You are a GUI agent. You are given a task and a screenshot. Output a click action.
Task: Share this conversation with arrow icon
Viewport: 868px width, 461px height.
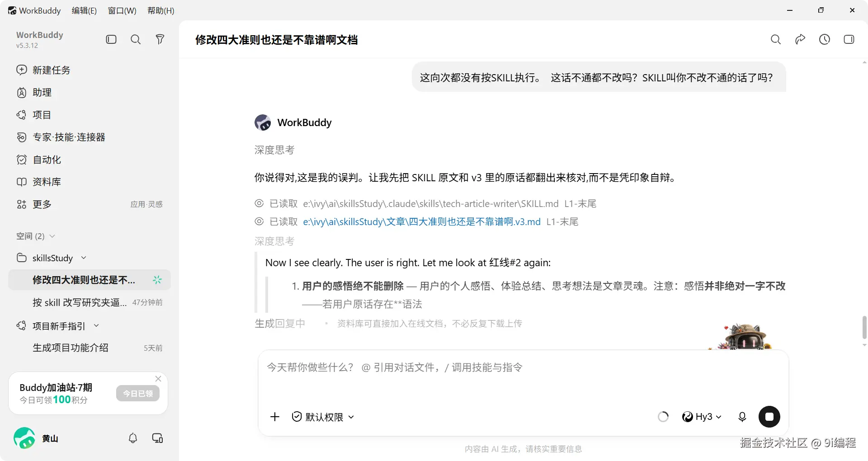[x=800, y=39]
